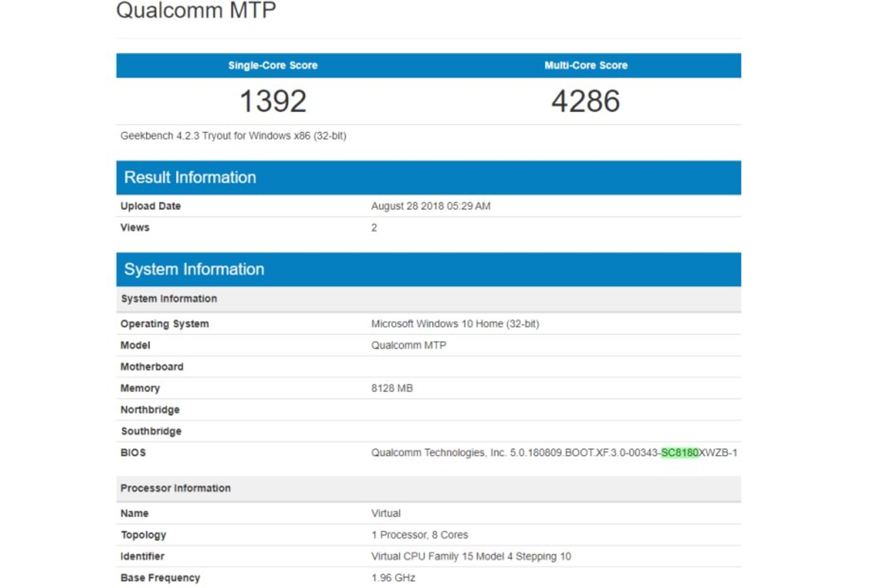Screen dimensions: 873x588
Task: Click the multi-core score 4286
Action: point(584,101)
